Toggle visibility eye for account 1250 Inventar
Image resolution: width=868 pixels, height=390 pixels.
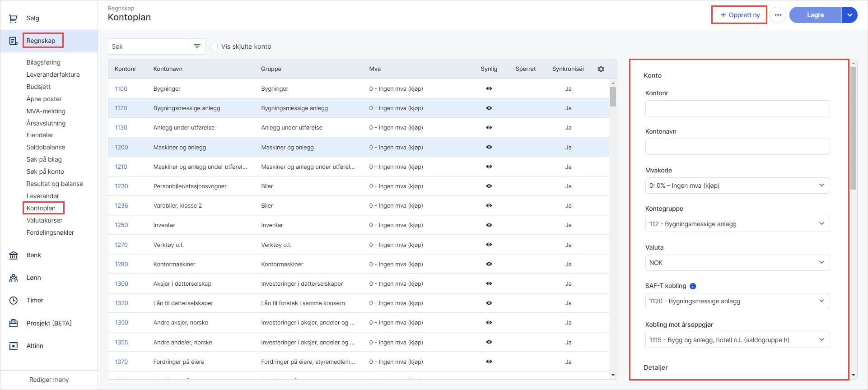[489, 225]
